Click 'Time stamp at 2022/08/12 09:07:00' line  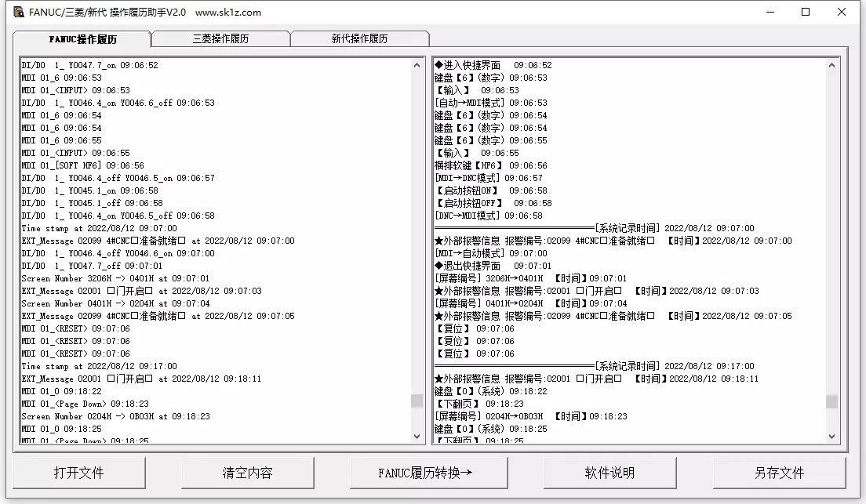coord(100,228)
